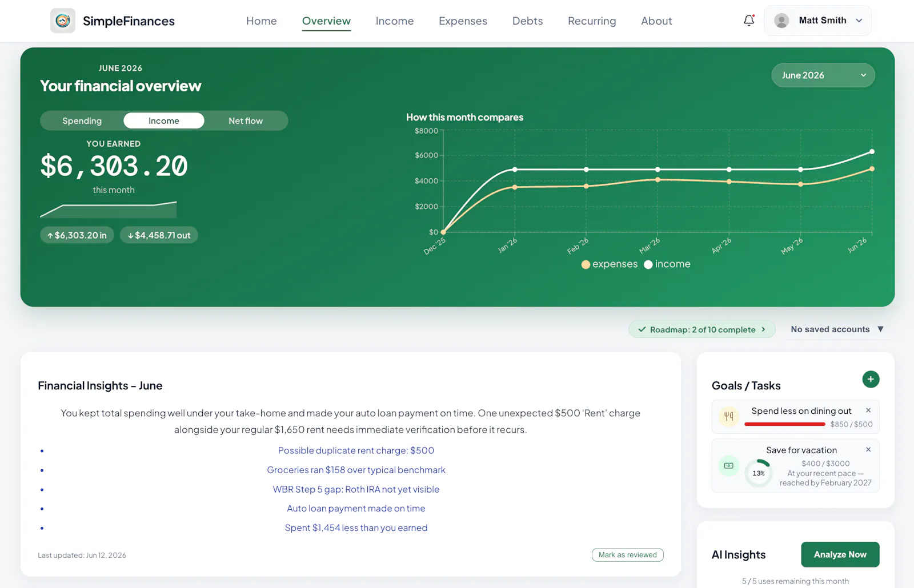
Task: Click the $850 / $500 dining amount
Action: (x=851, y=424)
